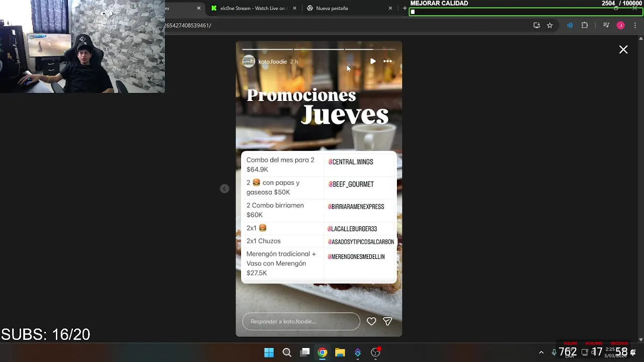644x362 pixels.
Task: Click '2 Combo birriamen $60K' text
Action: 275,210
